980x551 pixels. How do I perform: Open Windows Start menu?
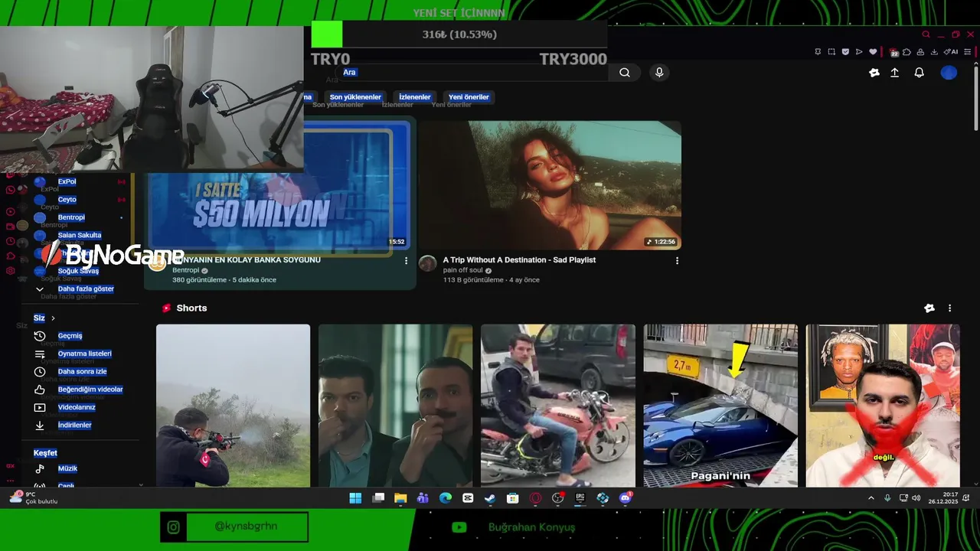click(355, 498)
